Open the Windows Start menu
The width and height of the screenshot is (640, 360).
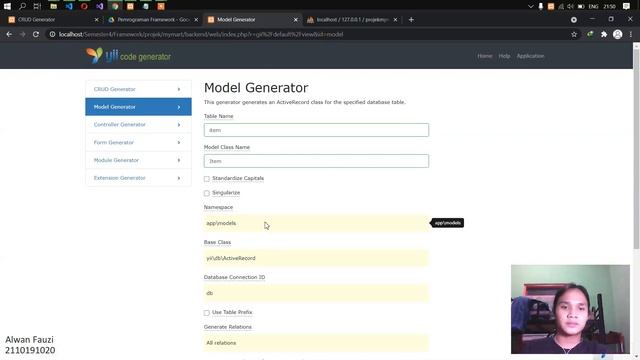(7, 6)
